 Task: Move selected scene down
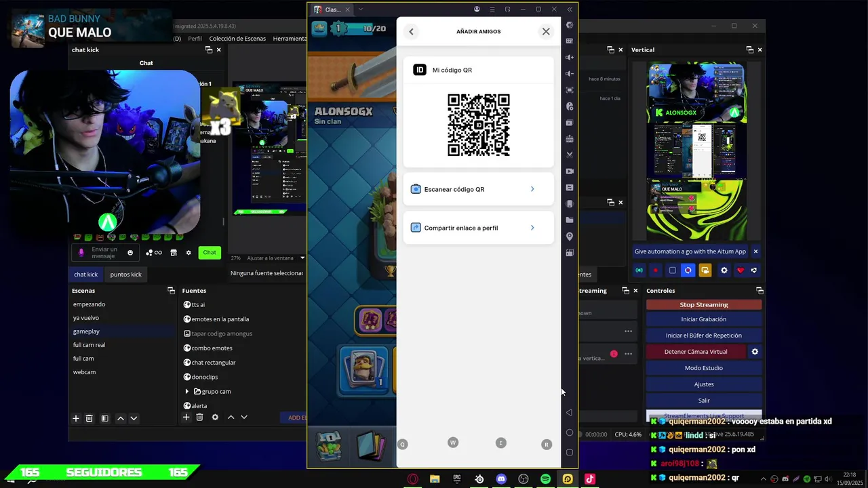pyautogui.click(x=134, y=418)
